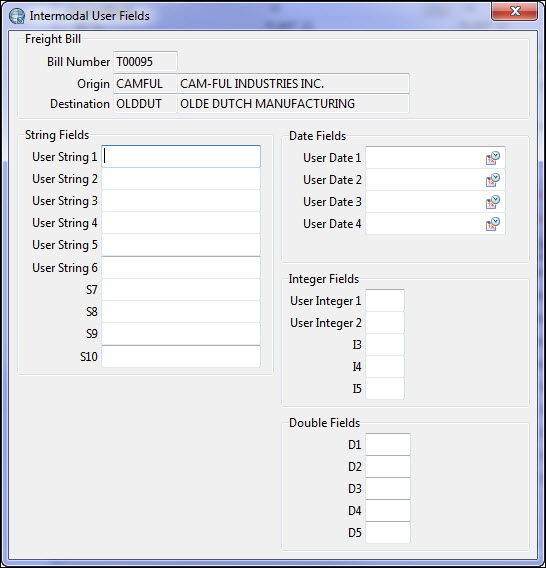Screen dimensions: 546x568
Task: Click into the S7 string field
Action: (x=181, y=290)
